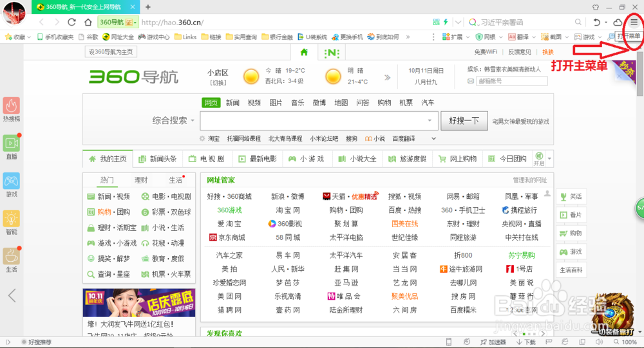Show more weather days double arrow
The width and height of the screenshot is (644, 348).
[x=387, y=78]
